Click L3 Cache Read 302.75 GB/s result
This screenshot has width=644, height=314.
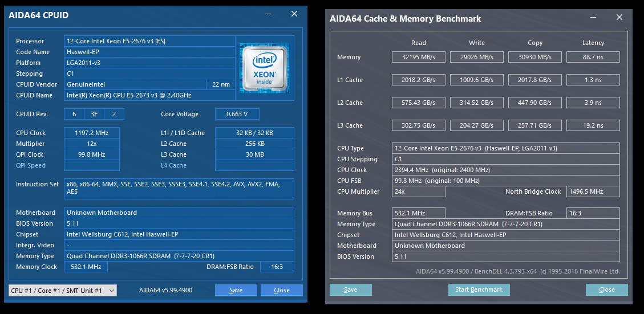click(419, 125)
